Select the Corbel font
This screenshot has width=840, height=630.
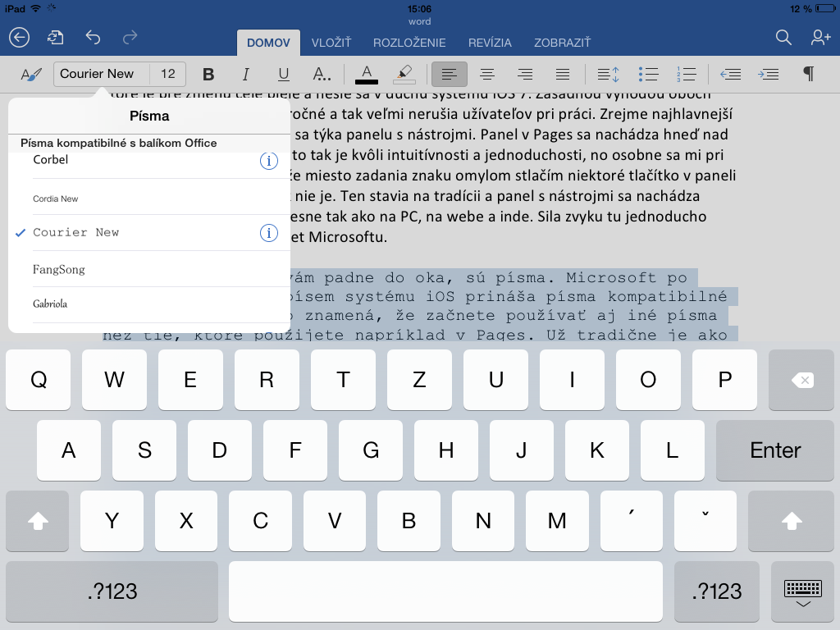pyautogui.click(x=51, y=159)
